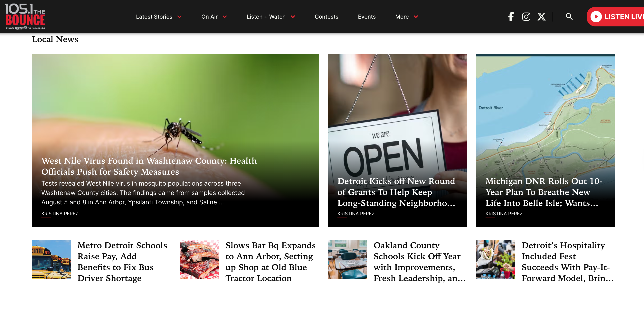Screen dimensions: 644x332
Task: Click Kristina Perez byline under West Nile story
Action: 60,214
